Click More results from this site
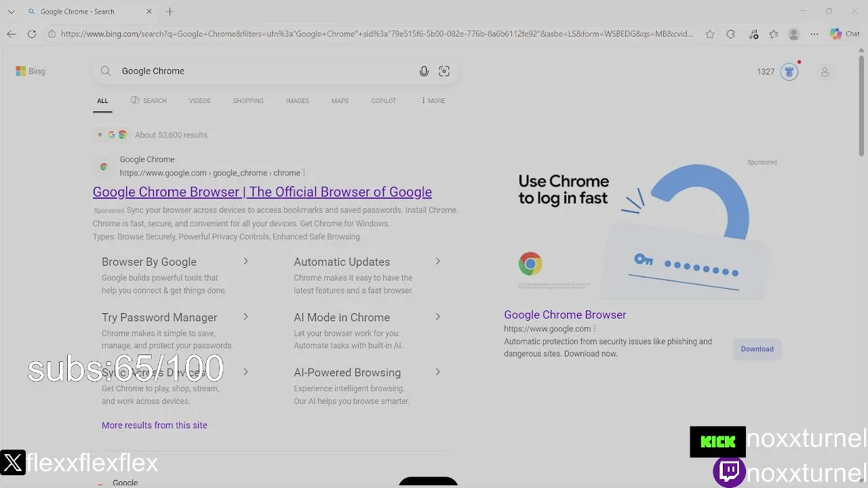 pos(155,425)
